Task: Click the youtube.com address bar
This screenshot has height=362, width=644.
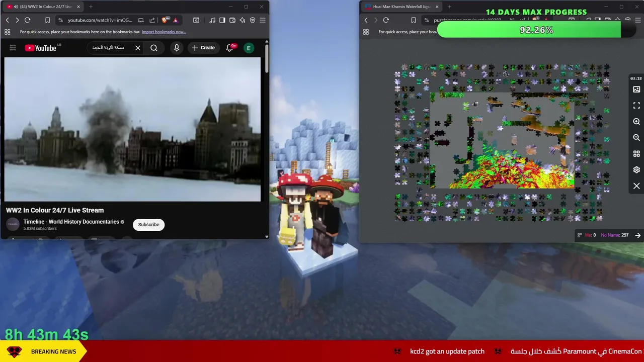Action: coord(100,20)
